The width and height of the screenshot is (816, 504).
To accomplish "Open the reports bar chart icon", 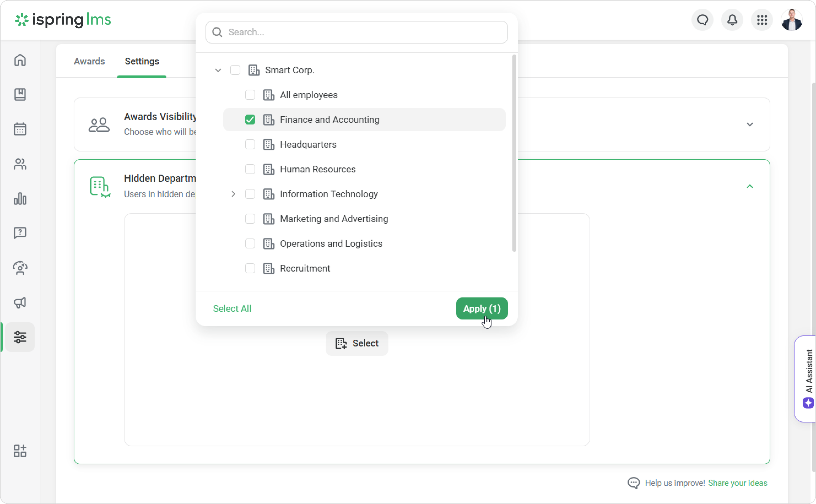I will coord(20,199).
